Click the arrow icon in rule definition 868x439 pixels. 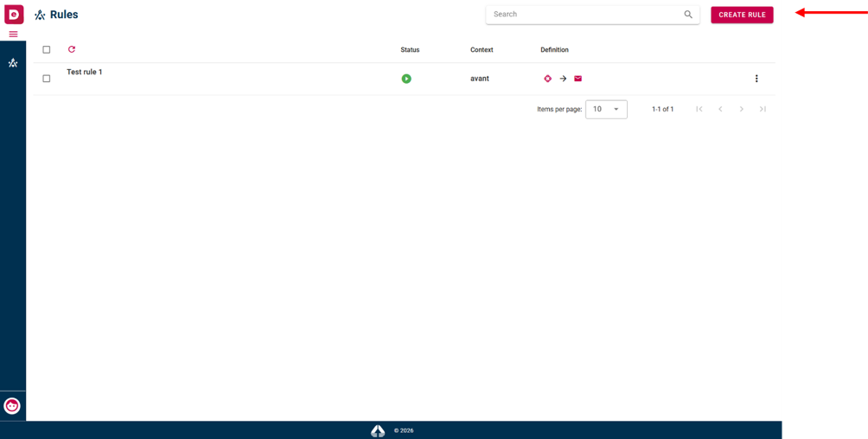point(563,79)
